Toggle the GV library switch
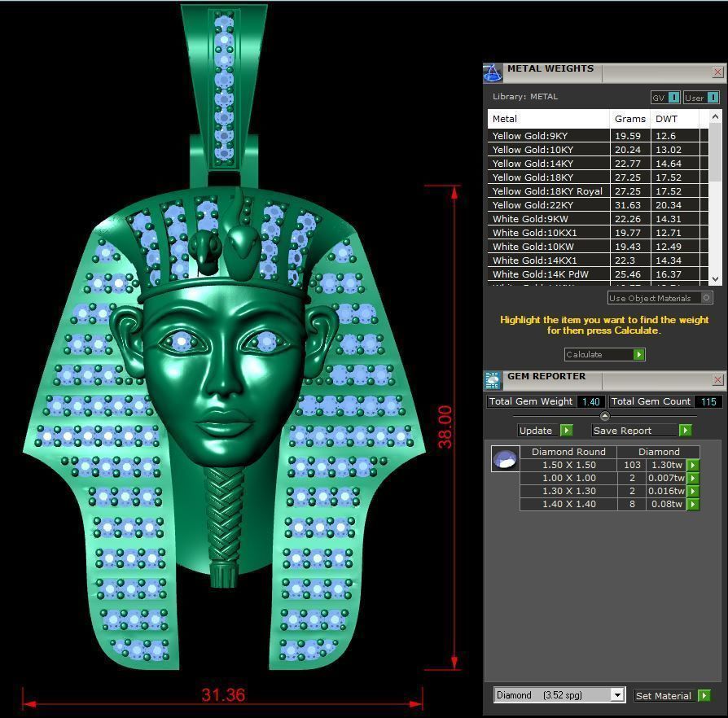 (x=666, y=98)
